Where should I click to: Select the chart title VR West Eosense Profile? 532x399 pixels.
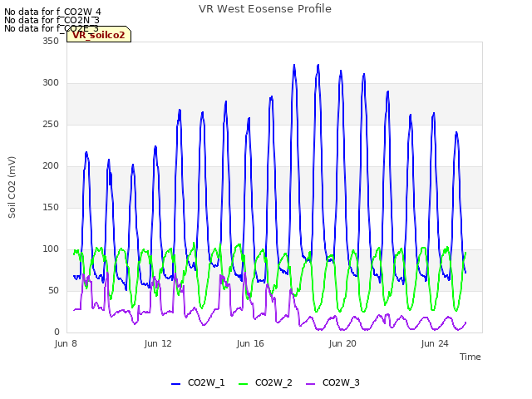[265, 9]
